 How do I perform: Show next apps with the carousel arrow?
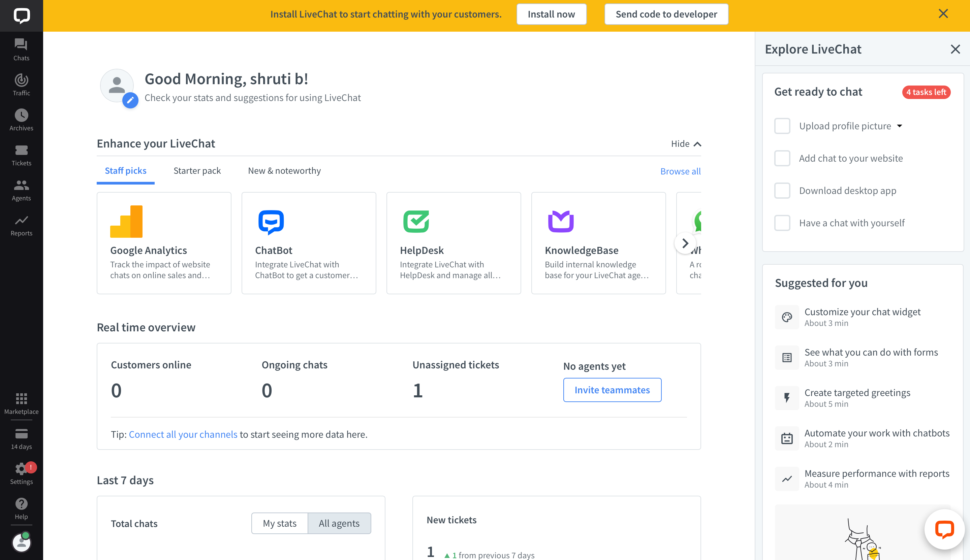[x=685, y=243]
